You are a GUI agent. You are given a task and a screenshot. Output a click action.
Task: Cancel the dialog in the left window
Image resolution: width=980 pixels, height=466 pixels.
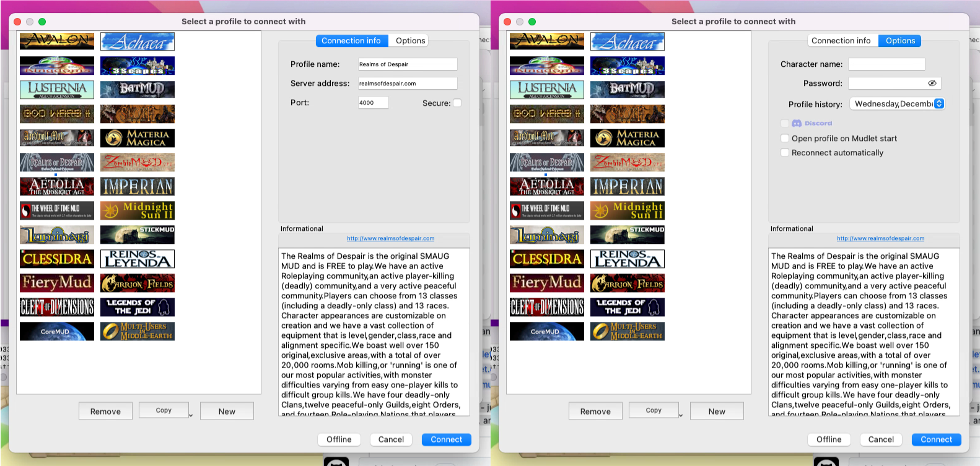tap(391, 439)
